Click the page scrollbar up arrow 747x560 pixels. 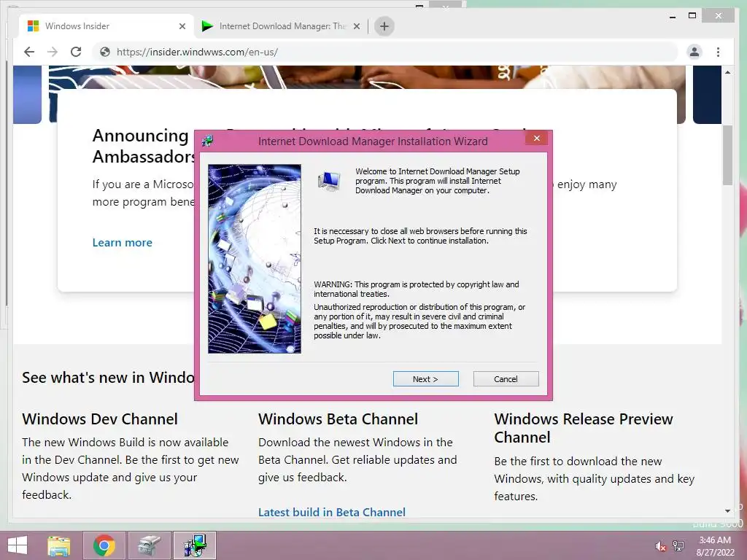tap(727, 72)
